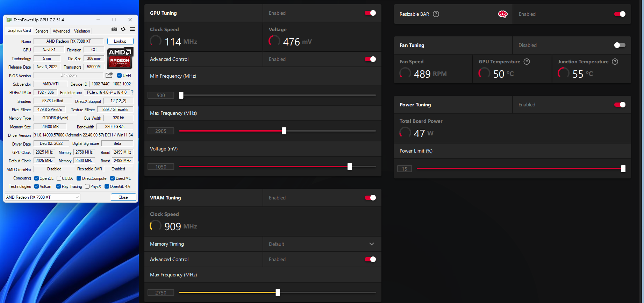The height and width of the screenshot is (303, 644).
Task: Click the Max Frequency value box 2905
Action: click(x=161, y=131)
